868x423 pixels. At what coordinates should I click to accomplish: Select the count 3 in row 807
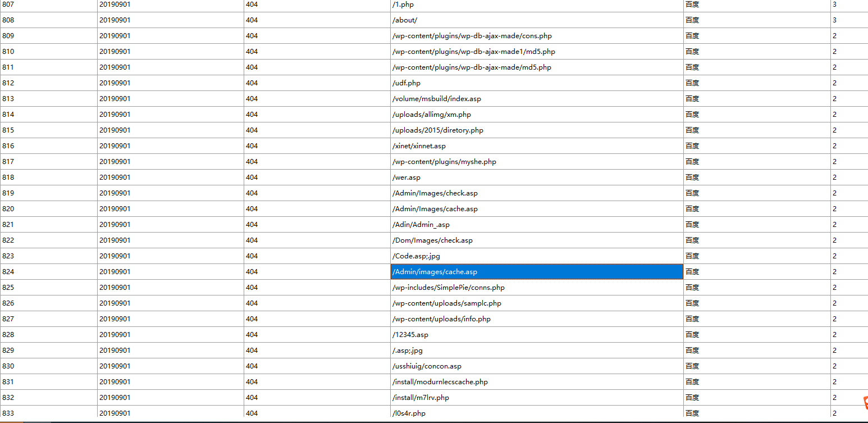click(849, 4)
